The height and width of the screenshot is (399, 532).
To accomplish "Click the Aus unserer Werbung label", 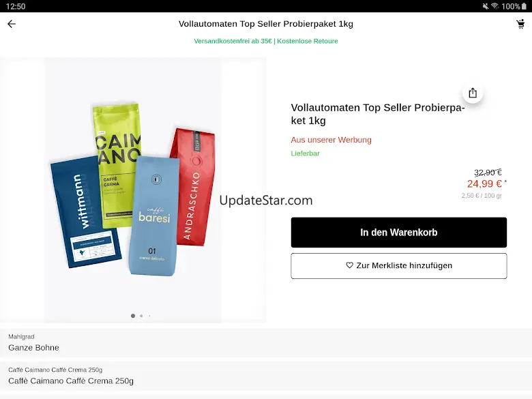I will 331,140.
